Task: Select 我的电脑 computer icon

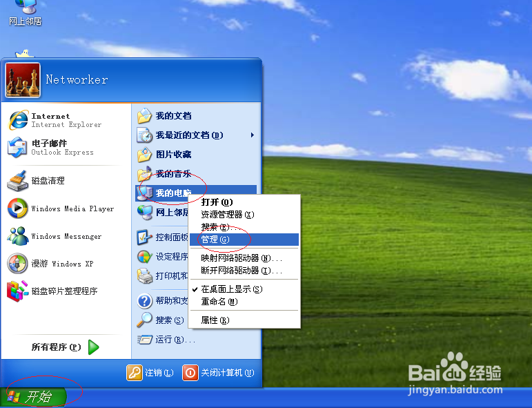Action: [x=144, y=193]
